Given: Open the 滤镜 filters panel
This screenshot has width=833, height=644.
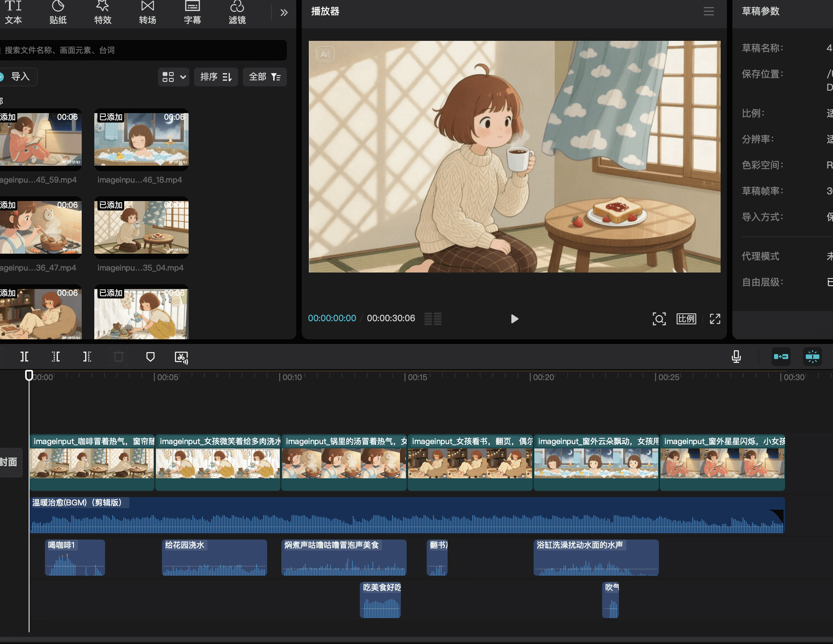Looking at the screenshot, I should coord(237,12).
